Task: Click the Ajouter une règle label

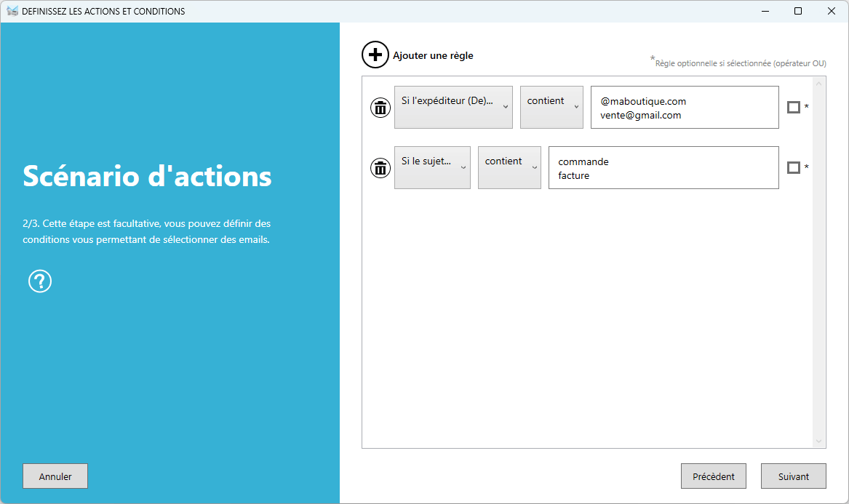Action: click(x=432, y=55)
